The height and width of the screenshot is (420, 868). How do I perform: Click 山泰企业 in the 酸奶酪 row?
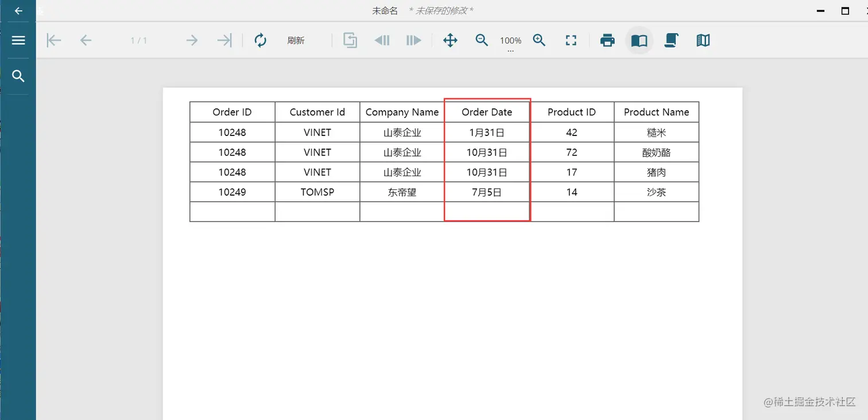click(x=402, y=152)
